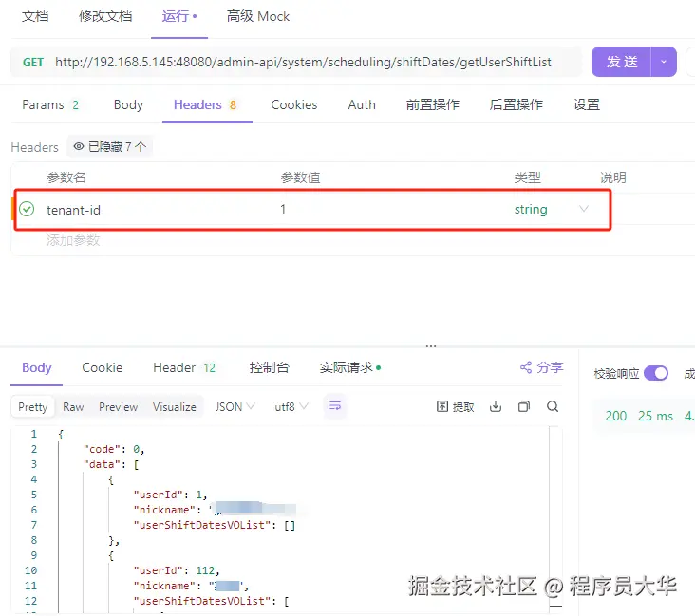Toggle the tenant-id header checkbox
Screen dimensions: 695x616
click(27, 209)
